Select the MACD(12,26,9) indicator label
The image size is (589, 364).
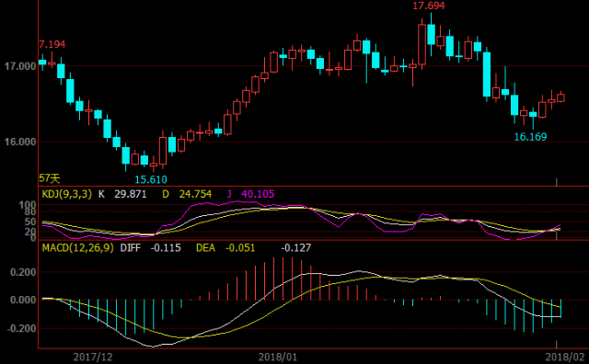coord(77,247)
